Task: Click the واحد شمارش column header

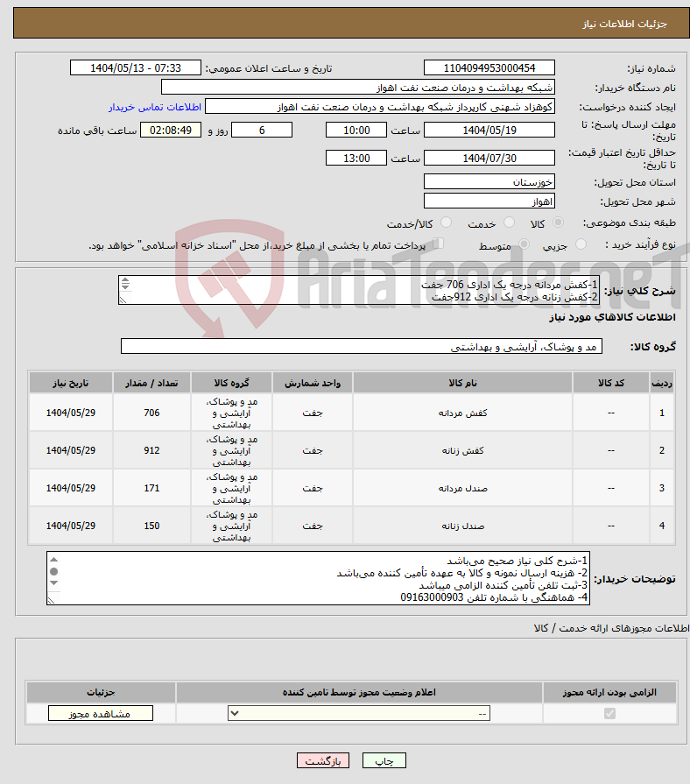Action: coord(313,383)
